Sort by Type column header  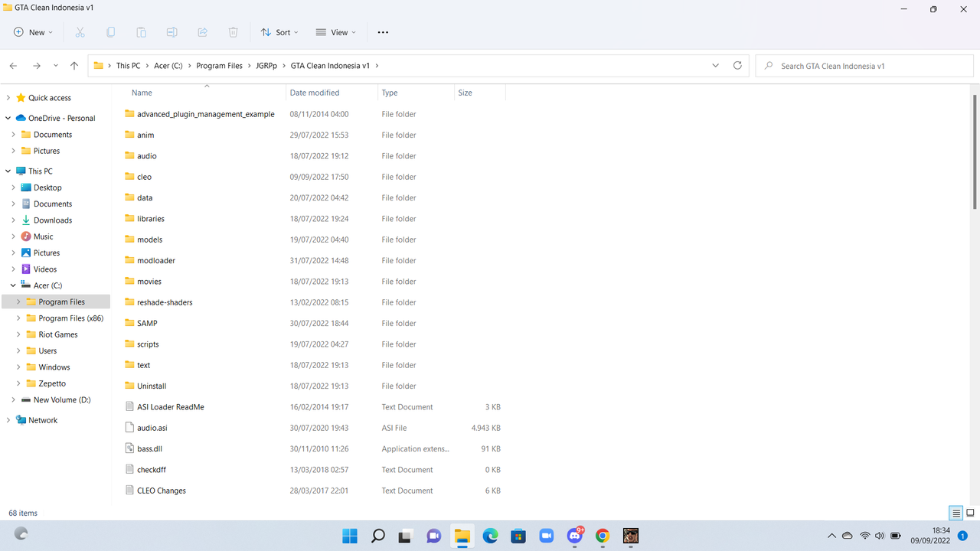[390, 93]
